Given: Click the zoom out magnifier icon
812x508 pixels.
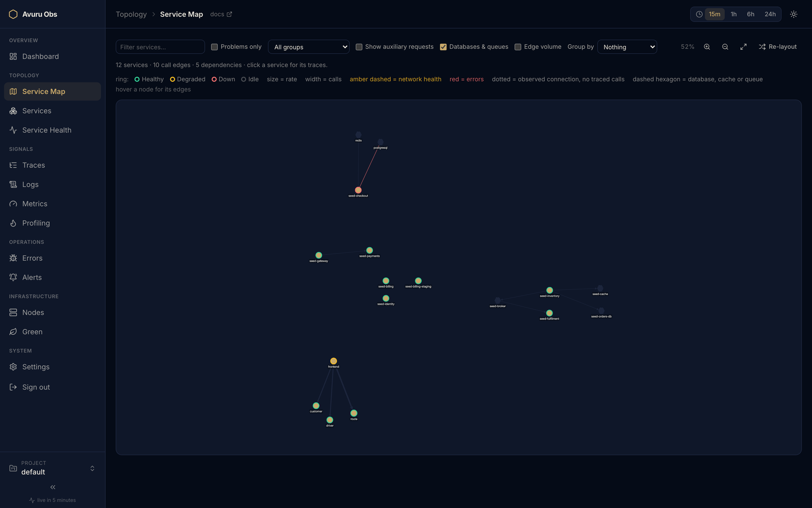Looking at the screenshot, I should tap(725, 47).
